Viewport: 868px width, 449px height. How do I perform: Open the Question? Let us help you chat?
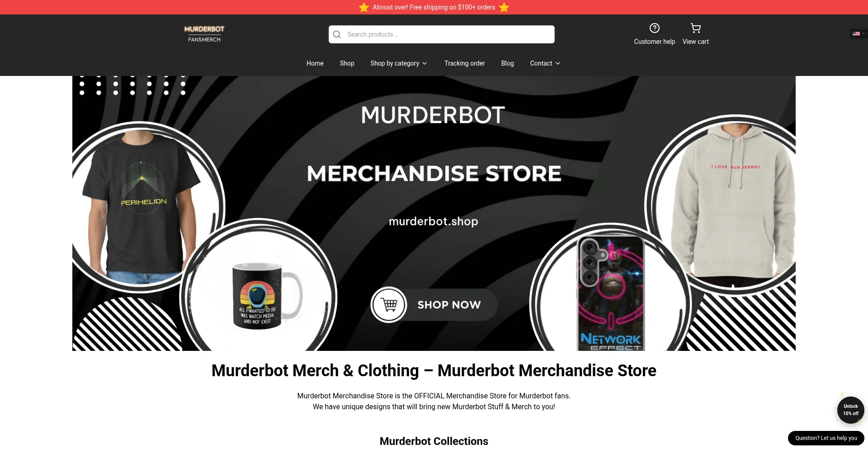click(x=826, y=438)
